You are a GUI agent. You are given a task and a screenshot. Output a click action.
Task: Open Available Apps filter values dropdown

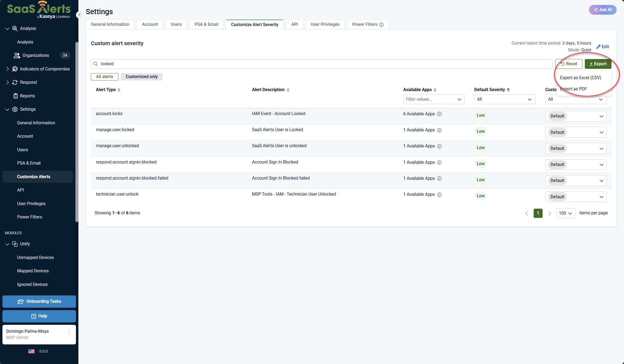433,99
